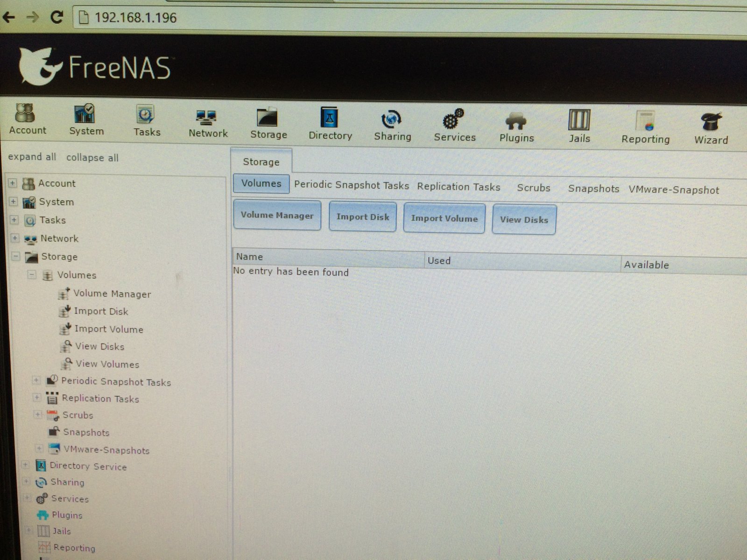Click the Volume Manager button
The width and height of the screenshot is (747, 560).
coord(277,215)
